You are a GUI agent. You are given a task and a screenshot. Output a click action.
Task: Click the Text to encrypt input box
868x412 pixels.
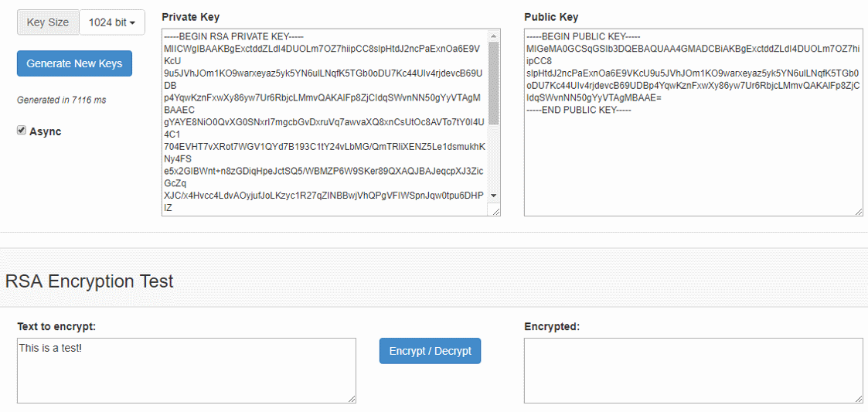pos(186,370)
